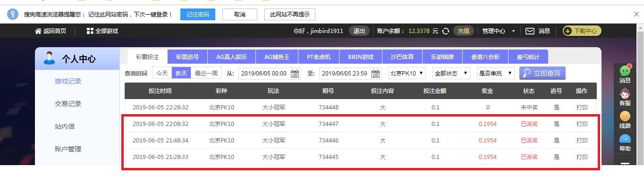Open messages via the envelope icon
This screenshot has height=192, width=644.
coord(530,31)
